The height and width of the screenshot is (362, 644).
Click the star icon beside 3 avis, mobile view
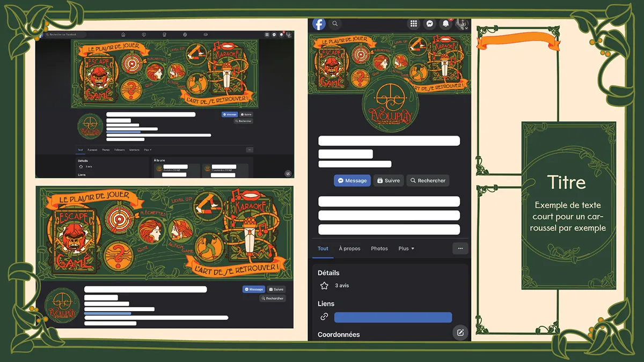click(x=324, y=286)
